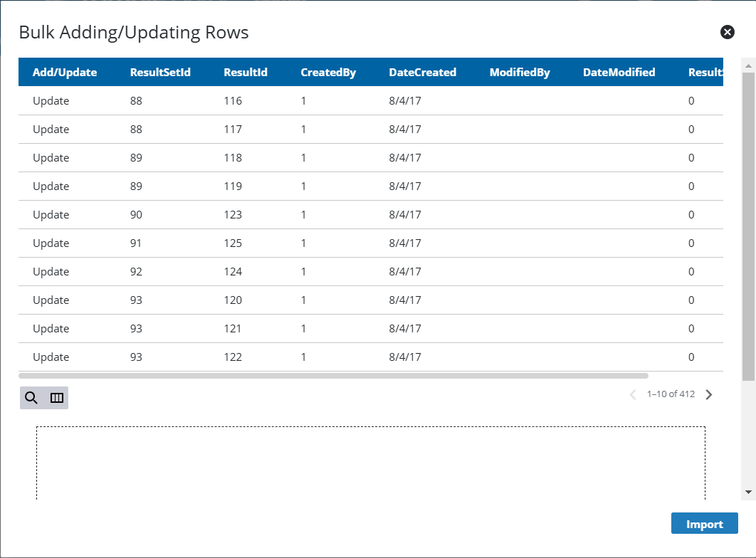The width and height of the screenshot is (756, 558).
Task: Click the CreatedBy column header
Action: pos(328,72)
